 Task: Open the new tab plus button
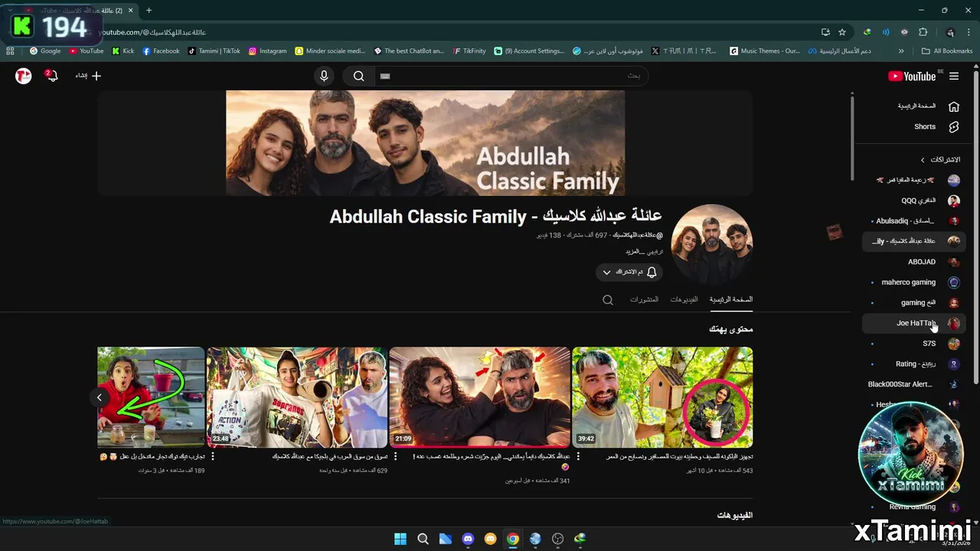(149, 10)
